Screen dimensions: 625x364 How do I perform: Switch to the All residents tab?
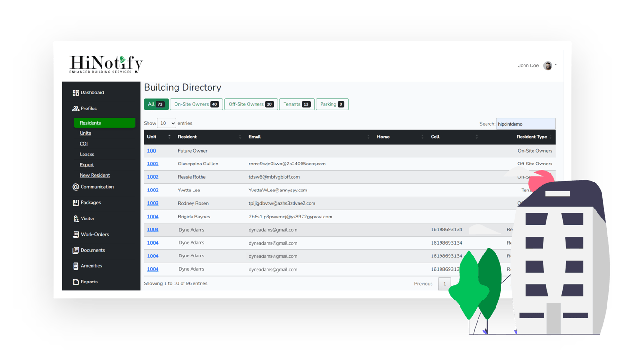pyautogui.click(x=156, y=104)
